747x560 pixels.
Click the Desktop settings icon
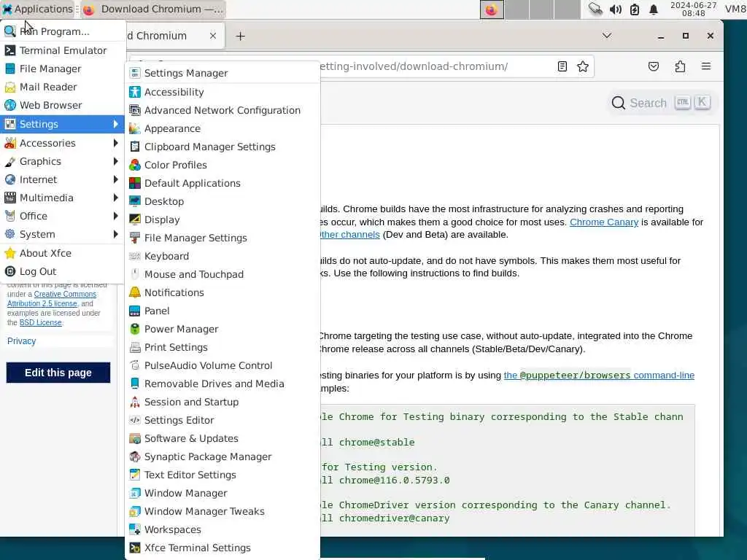pos(135,201)
